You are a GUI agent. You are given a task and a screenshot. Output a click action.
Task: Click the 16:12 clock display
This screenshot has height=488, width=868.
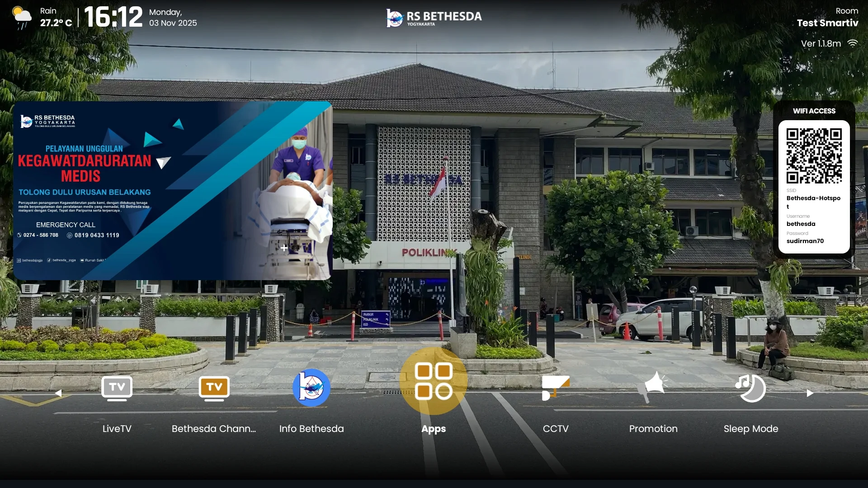click(113, 17)
